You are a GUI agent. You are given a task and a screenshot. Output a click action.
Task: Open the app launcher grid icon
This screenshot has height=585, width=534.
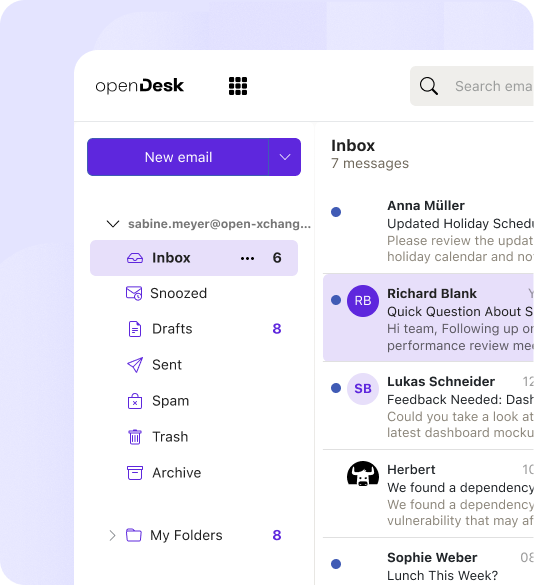(238, 86)
